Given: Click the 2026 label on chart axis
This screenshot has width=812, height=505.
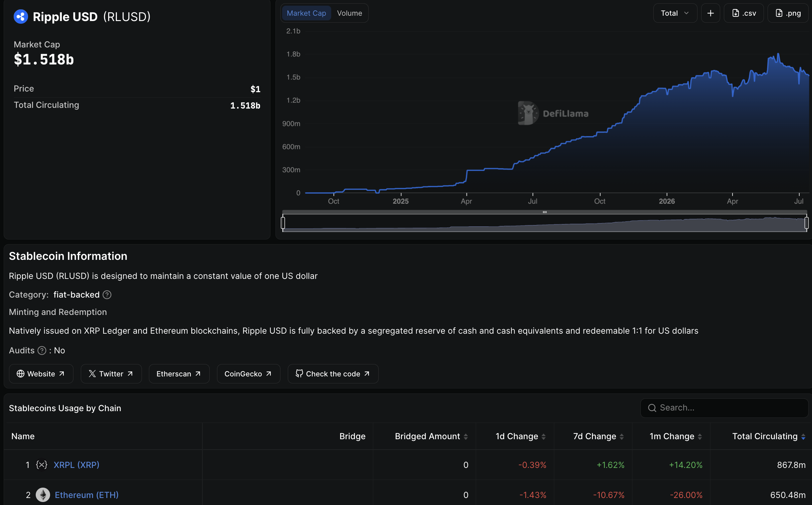Looking at the screenshot, I should click(x=667, y=201).
